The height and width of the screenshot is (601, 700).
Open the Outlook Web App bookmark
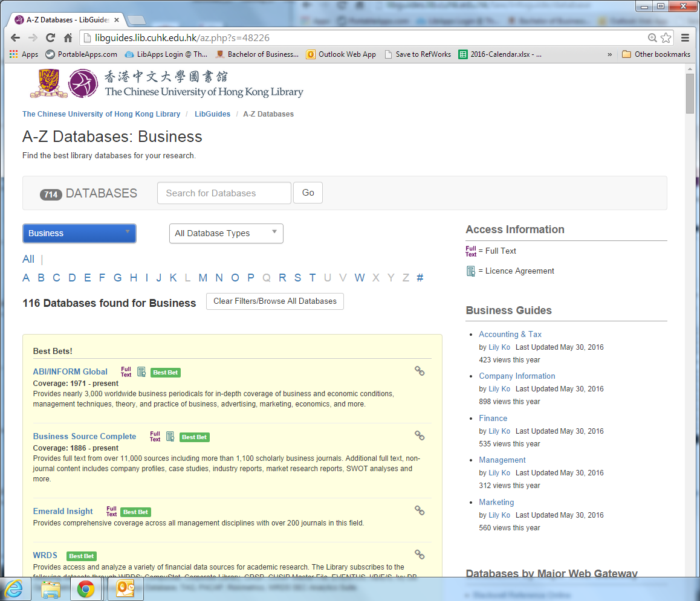click(x=341, y=54)
